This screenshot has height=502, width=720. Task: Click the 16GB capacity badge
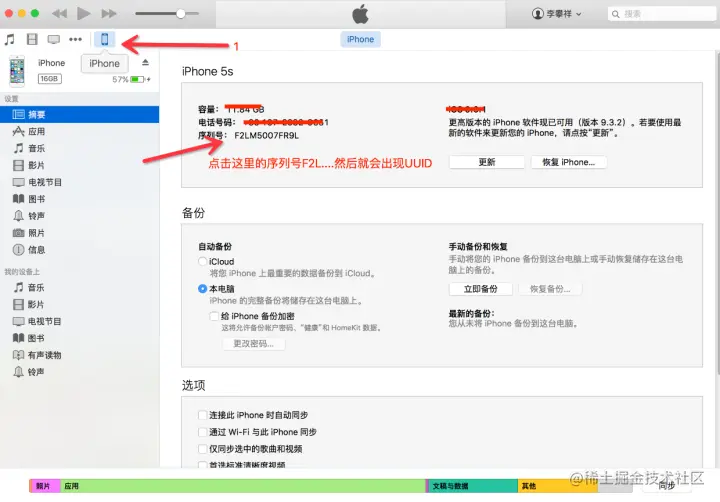(x=50, y=79)
